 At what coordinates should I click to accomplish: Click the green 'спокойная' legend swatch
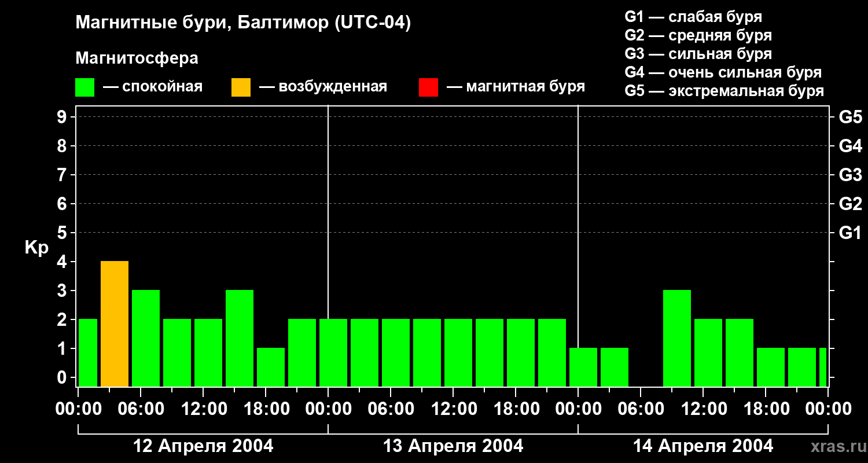pyautogui.click(x=85, y=87)
